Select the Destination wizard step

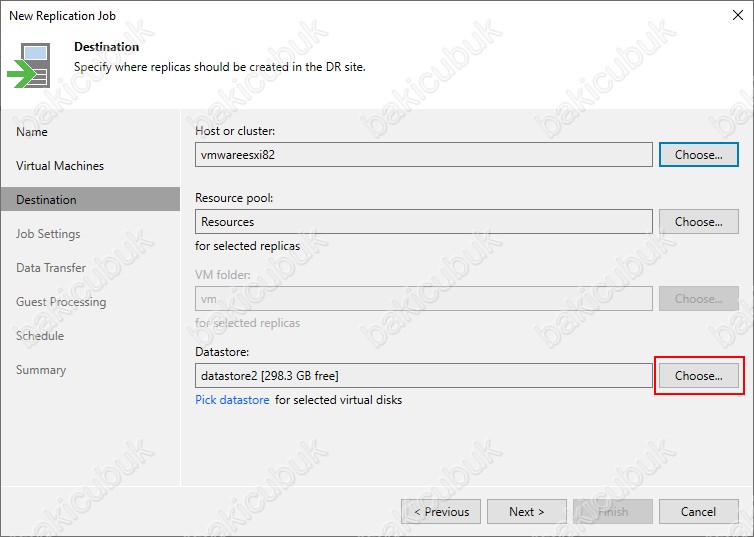coord(90,200)
